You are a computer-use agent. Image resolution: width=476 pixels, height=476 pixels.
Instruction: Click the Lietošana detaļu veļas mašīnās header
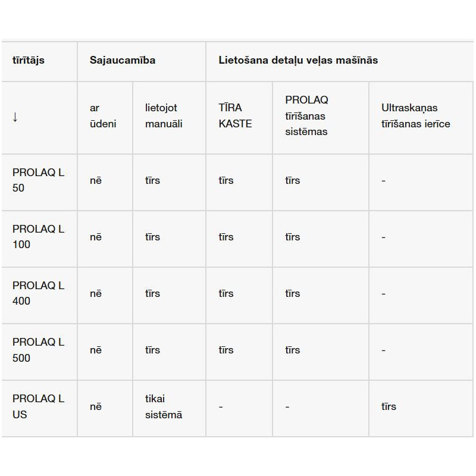298,60
